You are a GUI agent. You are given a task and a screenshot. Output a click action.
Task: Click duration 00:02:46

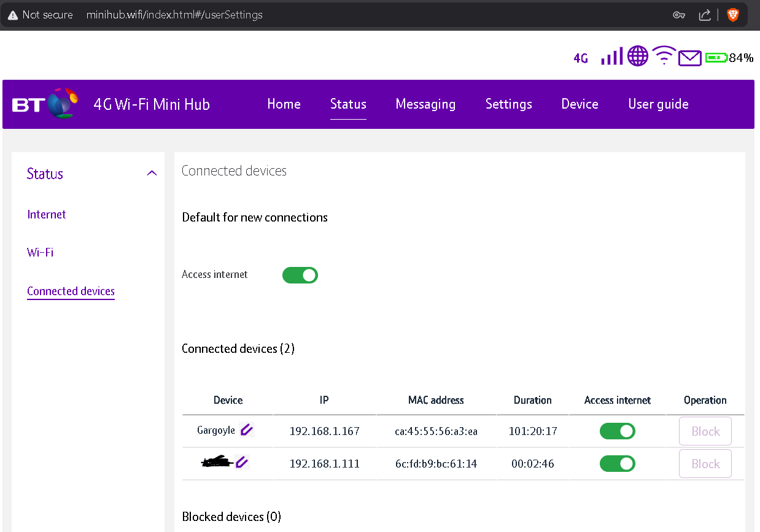533,464
